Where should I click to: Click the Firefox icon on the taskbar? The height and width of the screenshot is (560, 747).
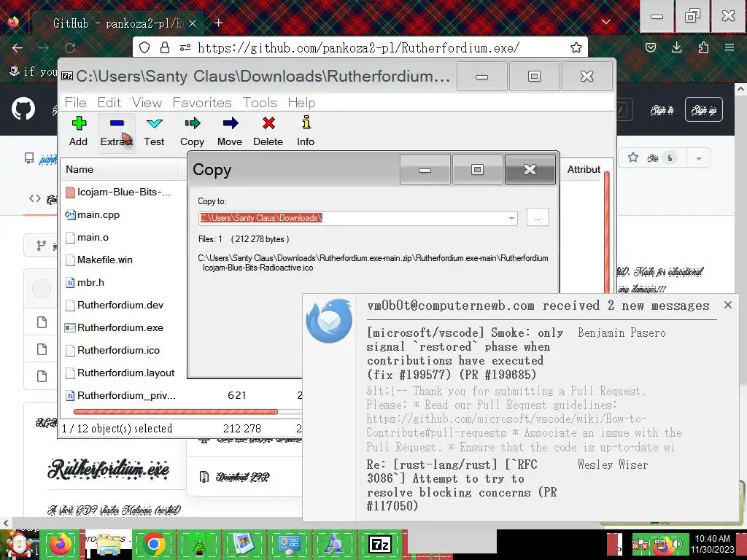(61, 544)
